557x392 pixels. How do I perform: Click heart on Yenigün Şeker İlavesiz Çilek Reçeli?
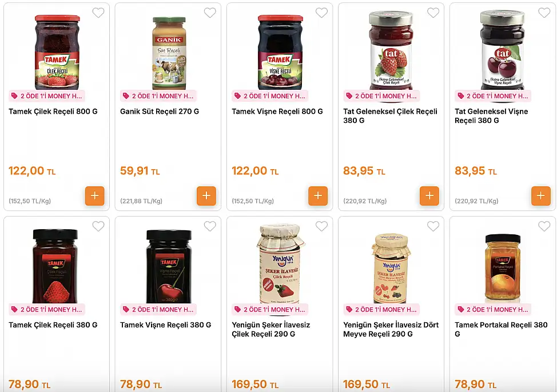(x=321, y=226)
